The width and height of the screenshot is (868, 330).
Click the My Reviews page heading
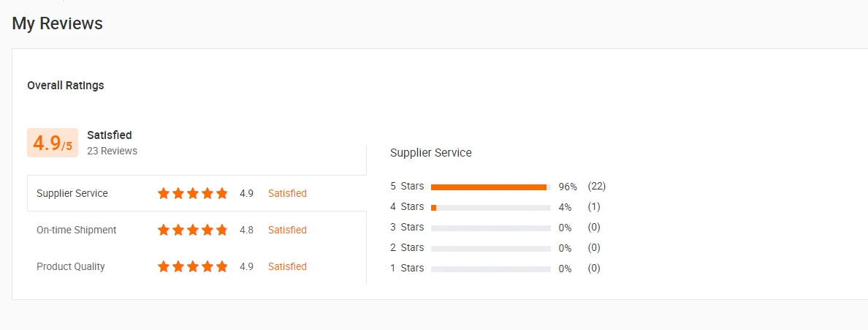[x=57, y=23]
